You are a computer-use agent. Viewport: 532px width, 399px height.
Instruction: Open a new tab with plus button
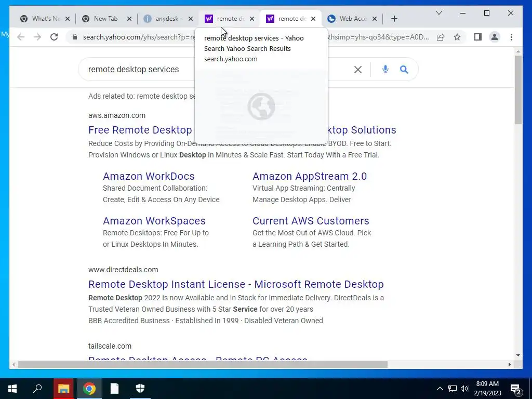(394, 19)
